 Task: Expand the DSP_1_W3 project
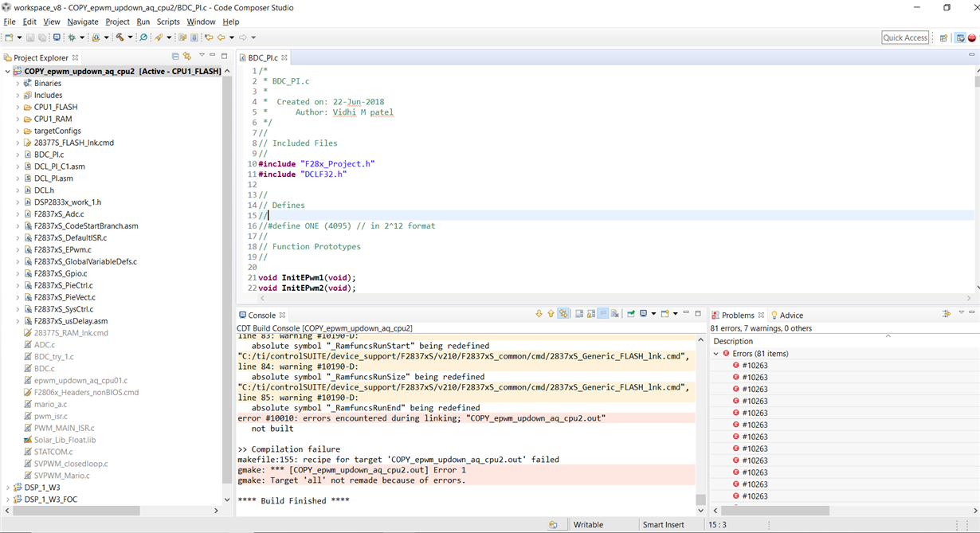[x=7, y=488]
